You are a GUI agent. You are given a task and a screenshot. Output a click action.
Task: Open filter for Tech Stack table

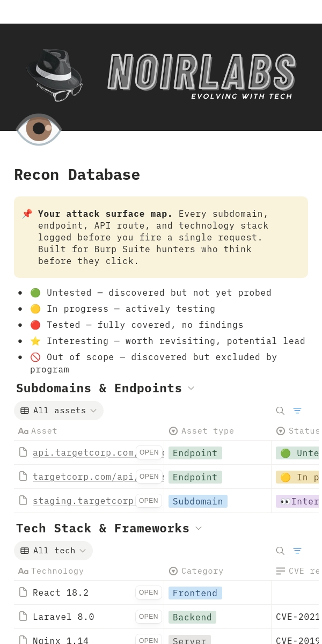click(x=297, y=551)
